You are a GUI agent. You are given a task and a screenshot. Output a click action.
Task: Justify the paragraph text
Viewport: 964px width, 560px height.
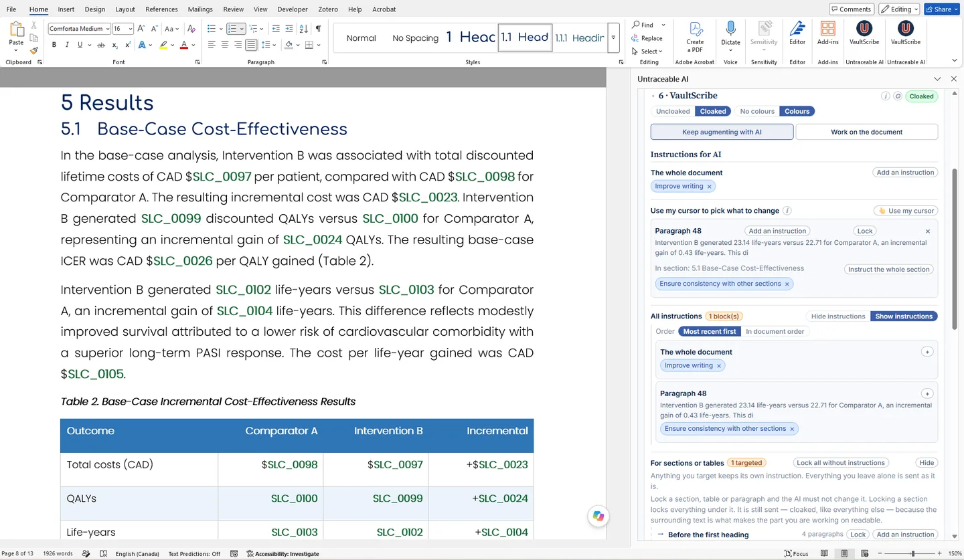(x=251, y=45)
